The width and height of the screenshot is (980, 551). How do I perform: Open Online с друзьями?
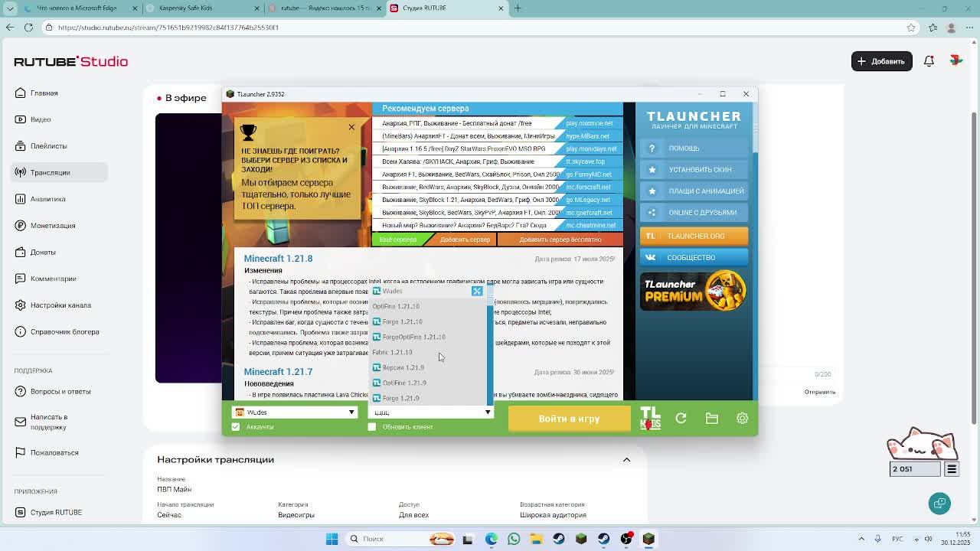coord(694,213)
